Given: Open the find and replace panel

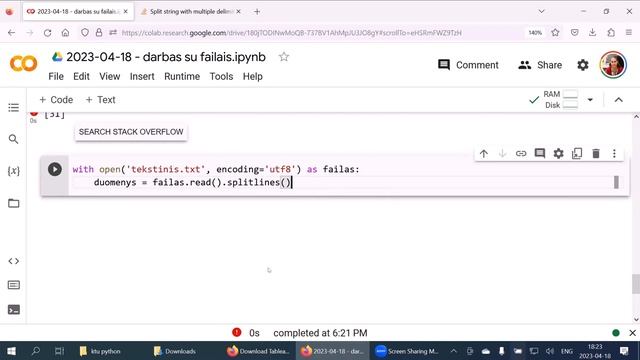Looking at the screenshot, I should 13,139.
